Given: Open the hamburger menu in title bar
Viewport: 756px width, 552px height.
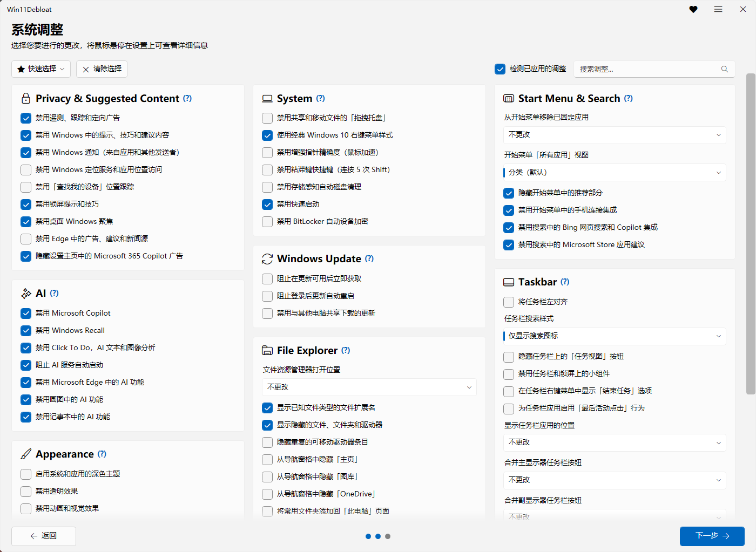Looking at the screenshot, I should click(x=718, y=9).
